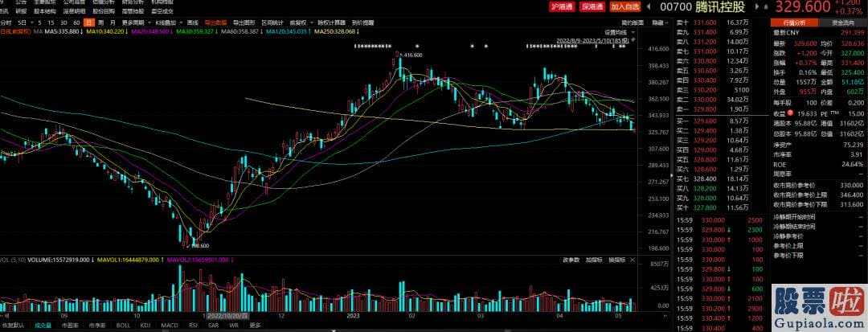Open the 除权计算器 calculator
Screen dimensions: 868x332
pos(332,23)
